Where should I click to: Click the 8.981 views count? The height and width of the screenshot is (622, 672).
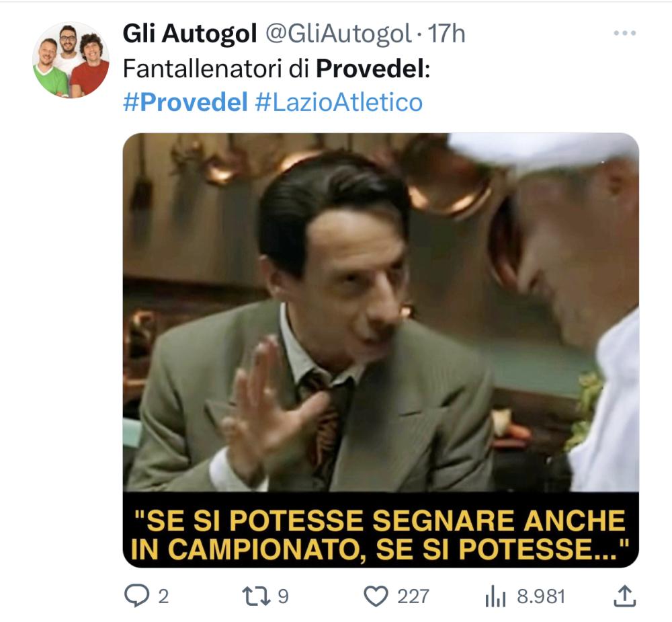tap(541, 596)
